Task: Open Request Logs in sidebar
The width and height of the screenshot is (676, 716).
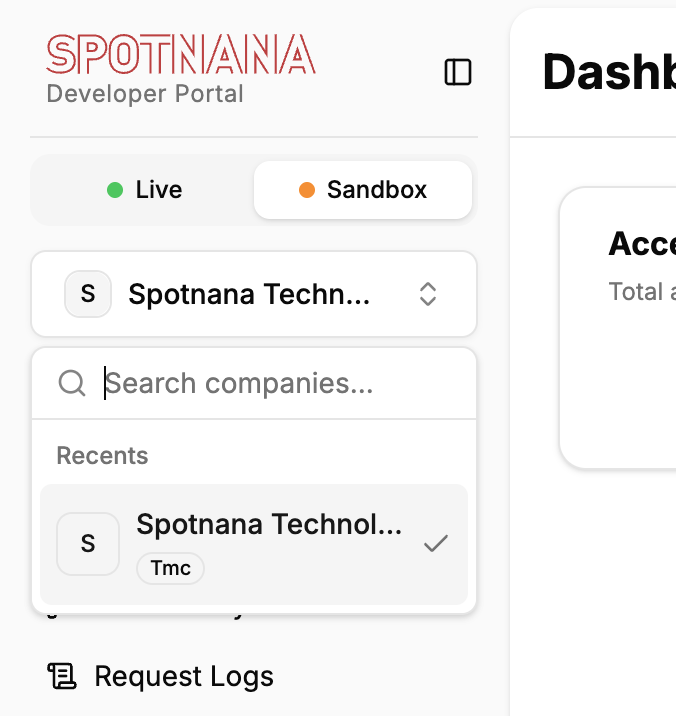Action: tap(161, 676)
